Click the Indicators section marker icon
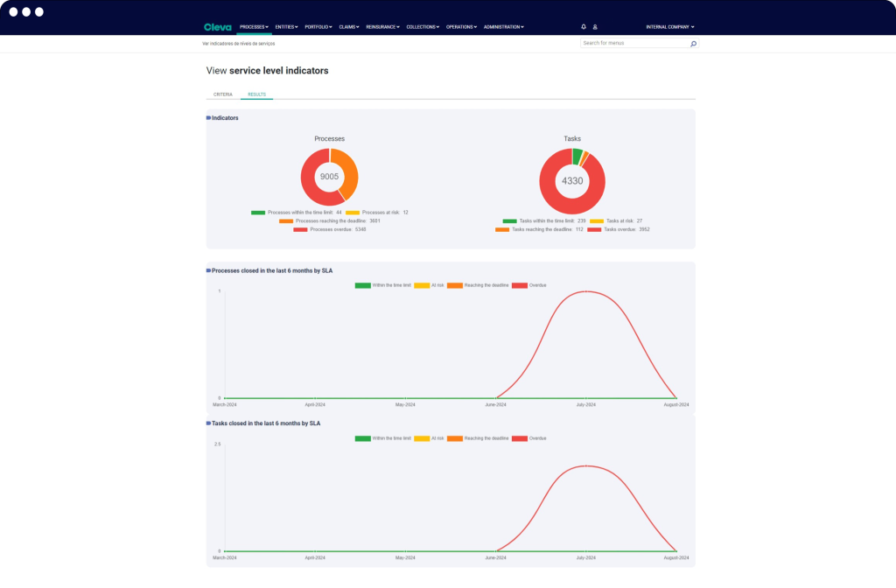 pos(208,118)
